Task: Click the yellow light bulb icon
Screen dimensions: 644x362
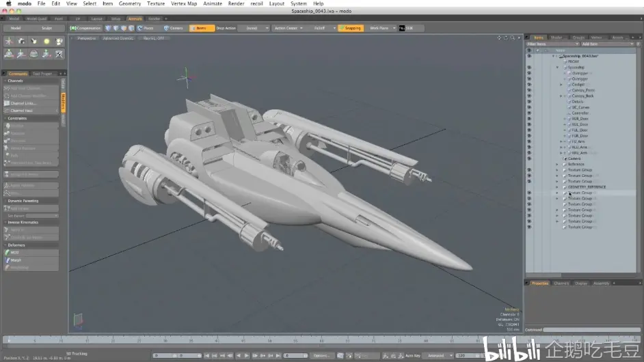Action: 46,42
